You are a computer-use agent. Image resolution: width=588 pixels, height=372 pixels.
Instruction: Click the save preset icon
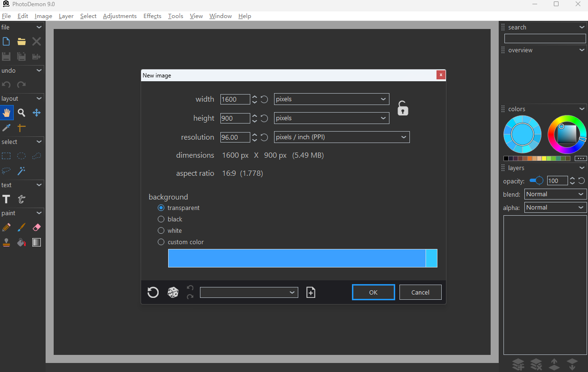tap(311, 292)
